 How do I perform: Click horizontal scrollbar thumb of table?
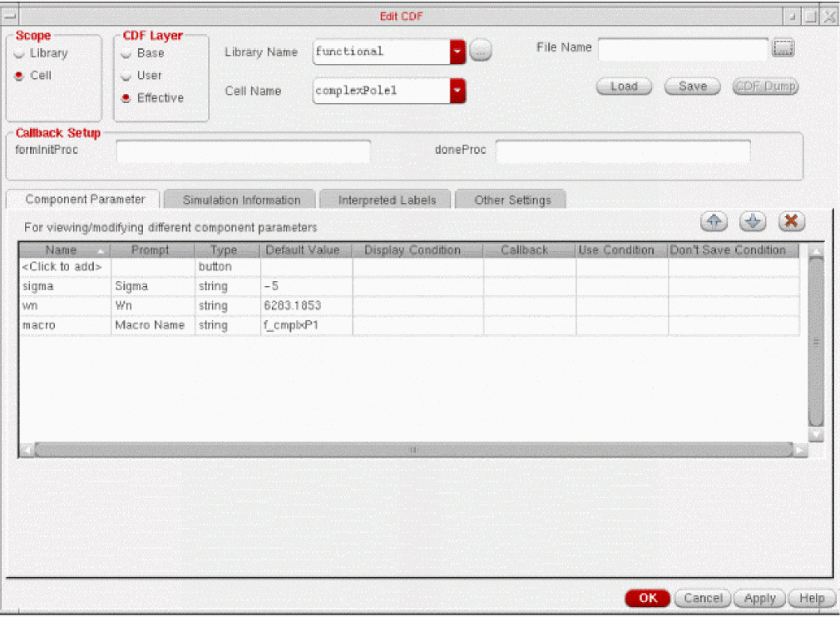click(x=413, y=450)
